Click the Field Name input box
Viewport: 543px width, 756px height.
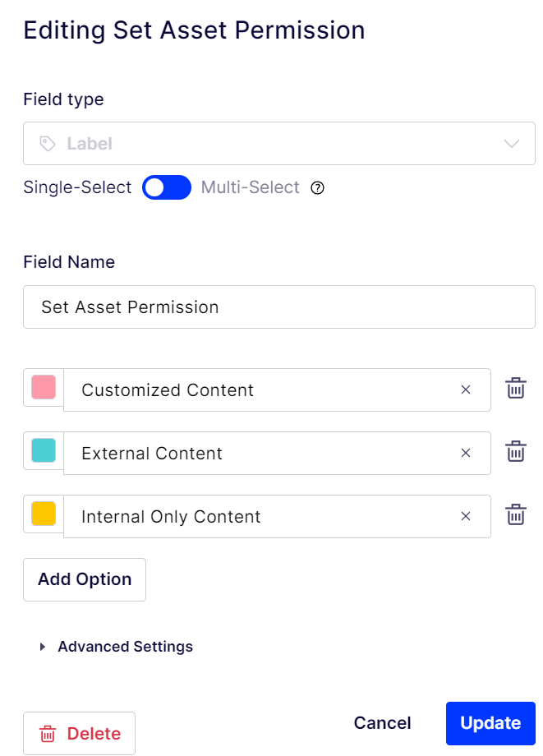click(x=279, y=307)
